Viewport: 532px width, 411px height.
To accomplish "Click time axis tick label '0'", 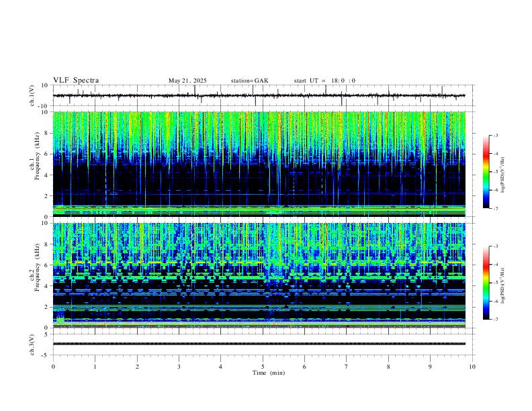I will [x=53, y=367].
